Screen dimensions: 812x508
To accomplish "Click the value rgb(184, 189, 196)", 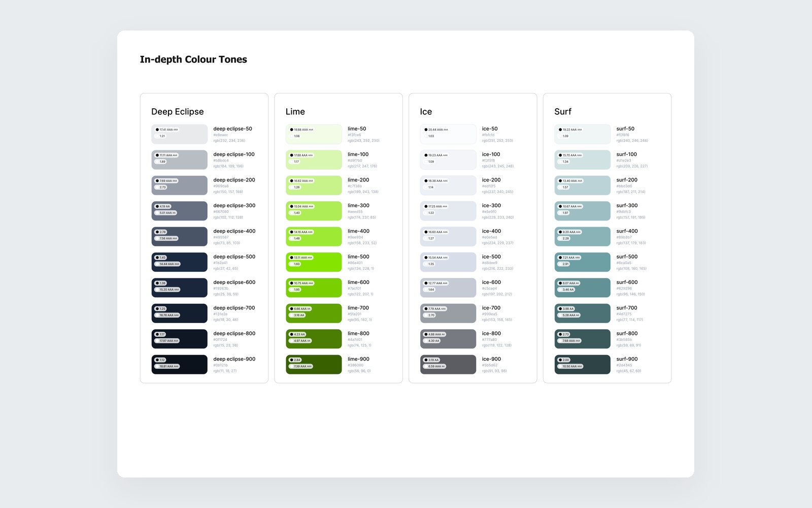I will pos(228,166).
